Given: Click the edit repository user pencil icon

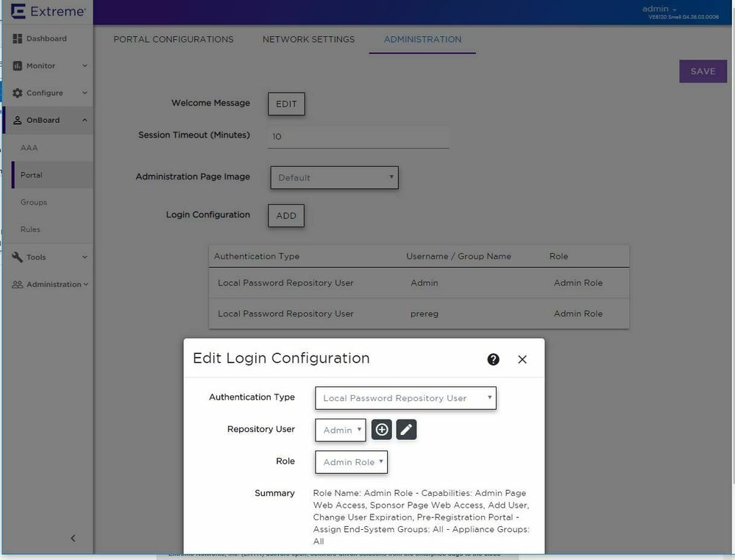Looking at the screenshot, I should 406,430.
